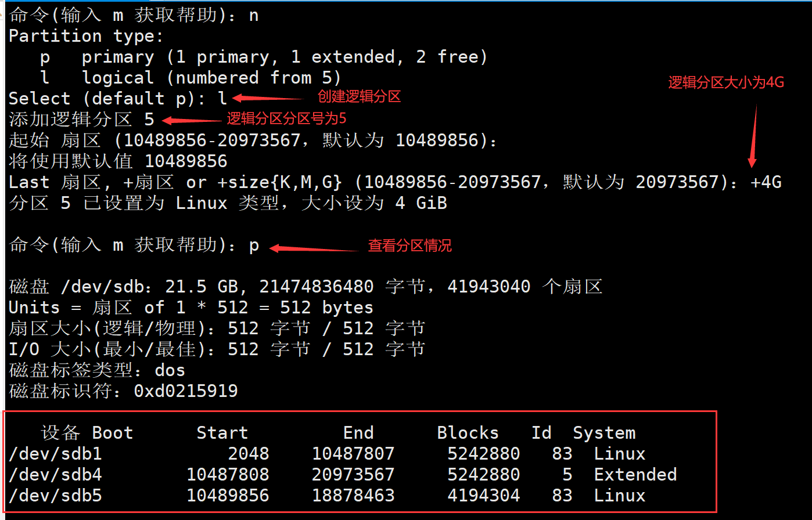Click Id "5" in the /dev/sdb4 row

coord(567,475)
